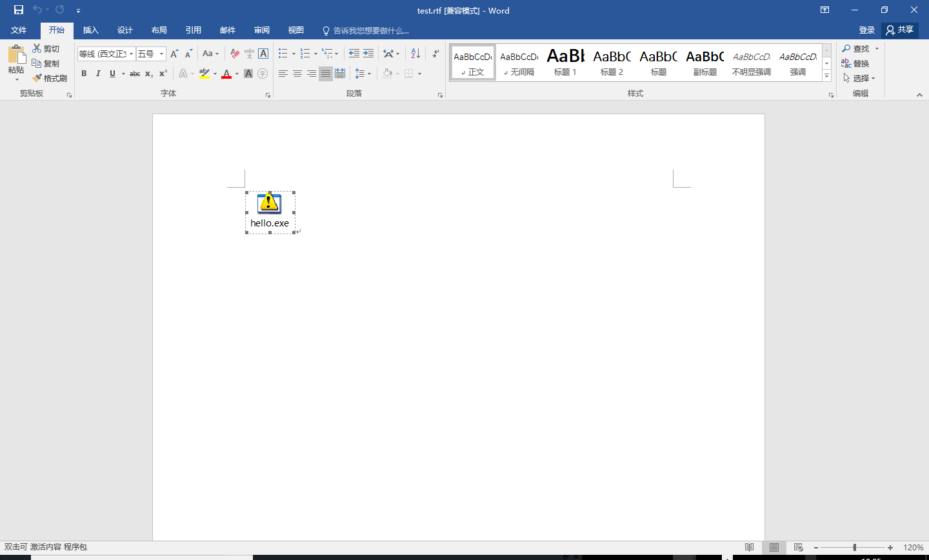Select the embedded hello.exe package object
The image size is (929, 560).
click(270, 212)
